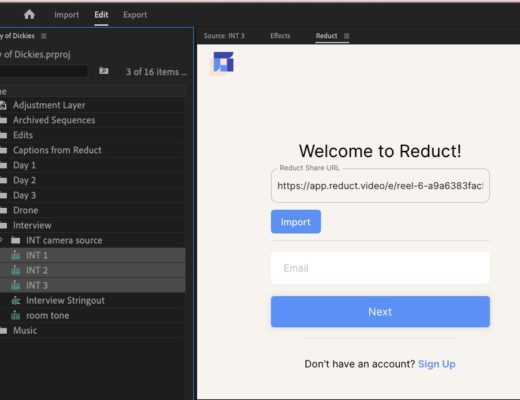This screenshot has width=520, height=400.
Task: Focus the project search field
Action: tap(43, 71)
